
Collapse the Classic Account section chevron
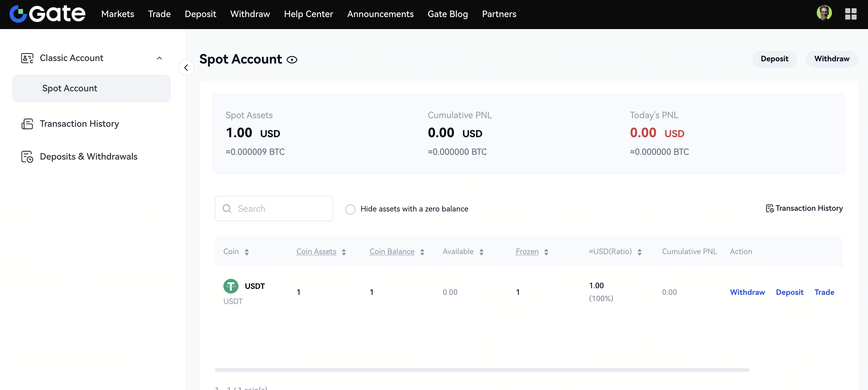[159, 58]
